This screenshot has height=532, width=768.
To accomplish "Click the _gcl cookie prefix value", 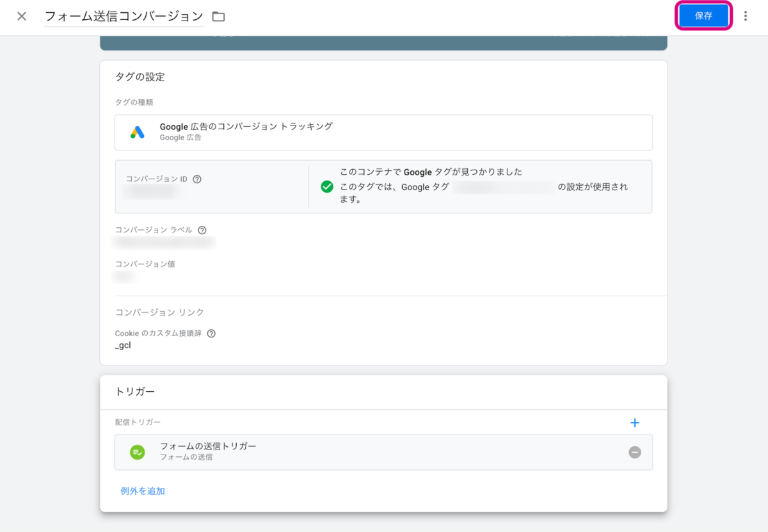I will (123, 346).
